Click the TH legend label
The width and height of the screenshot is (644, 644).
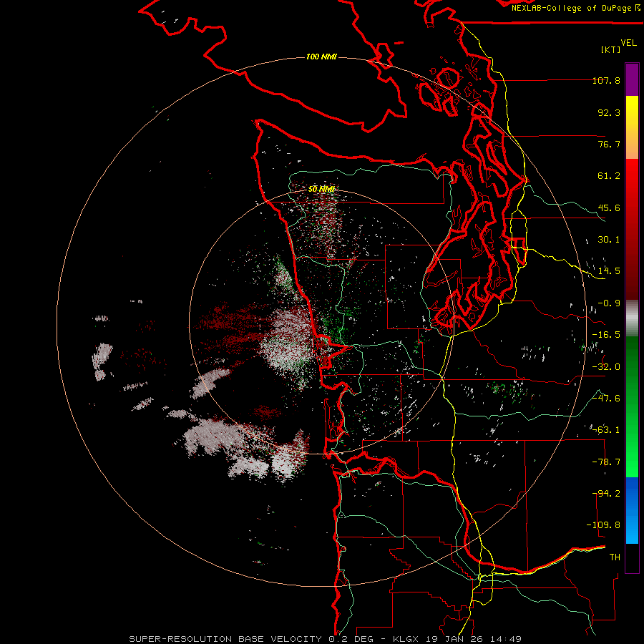pos(615,557)
